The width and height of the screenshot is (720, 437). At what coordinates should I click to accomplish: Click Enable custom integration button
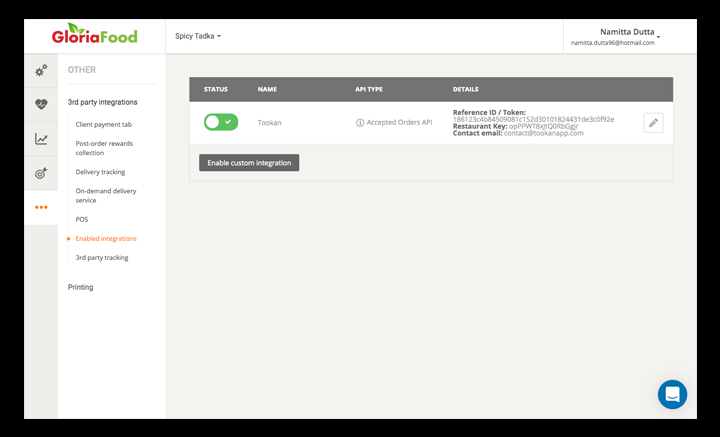(249, 162)
